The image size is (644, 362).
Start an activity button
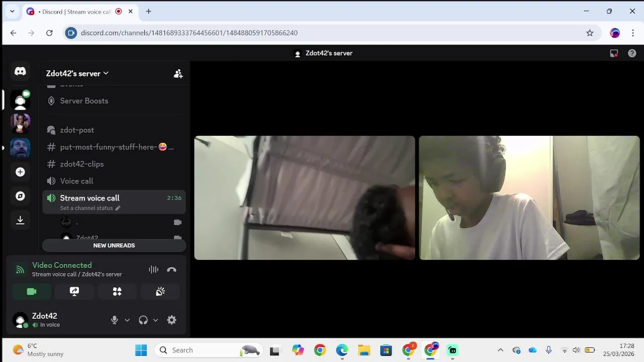(x=117, y=292)
